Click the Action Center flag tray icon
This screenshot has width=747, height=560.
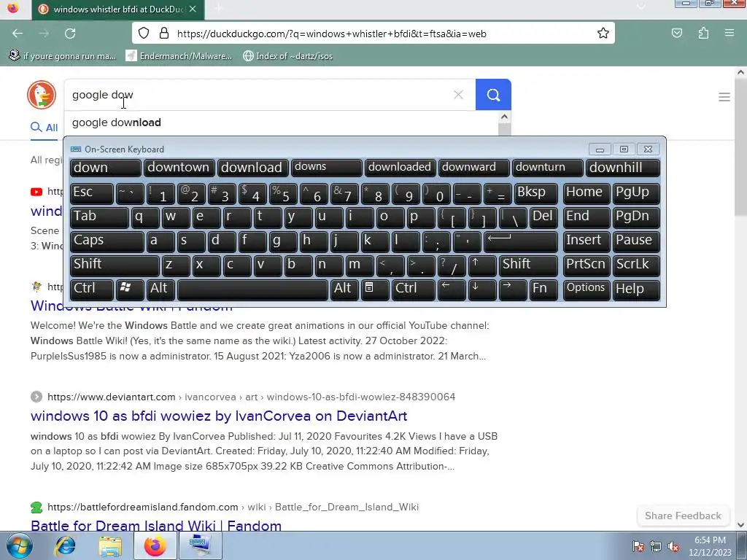pos(638,546)
